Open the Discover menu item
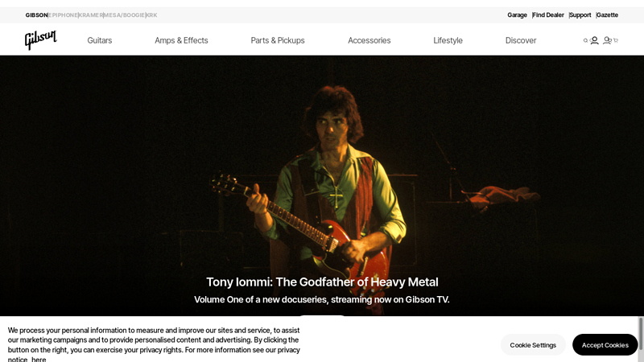 coord(521,40)
